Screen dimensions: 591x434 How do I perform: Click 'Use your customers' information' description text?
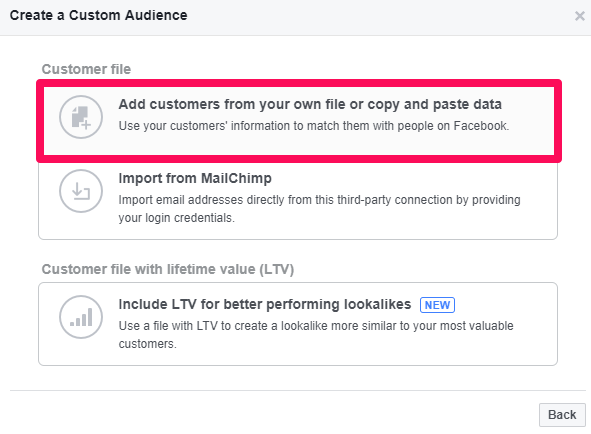[x=314, y=126]
